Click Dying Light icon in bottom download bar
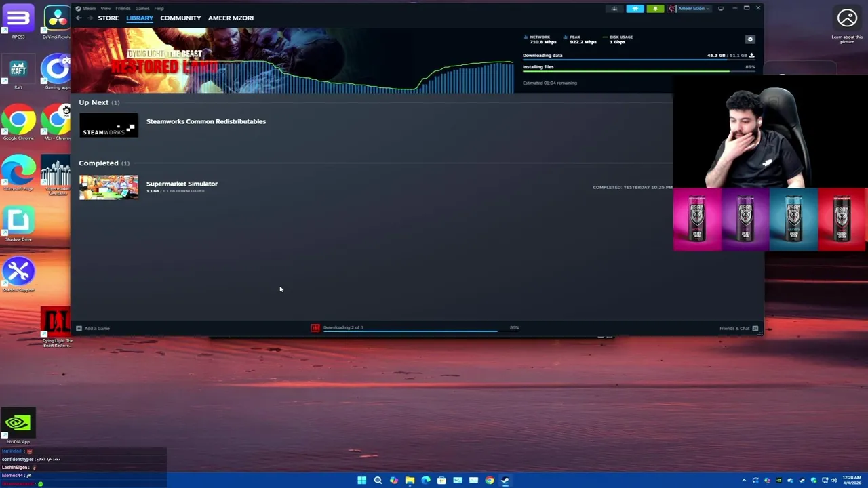 315,328
